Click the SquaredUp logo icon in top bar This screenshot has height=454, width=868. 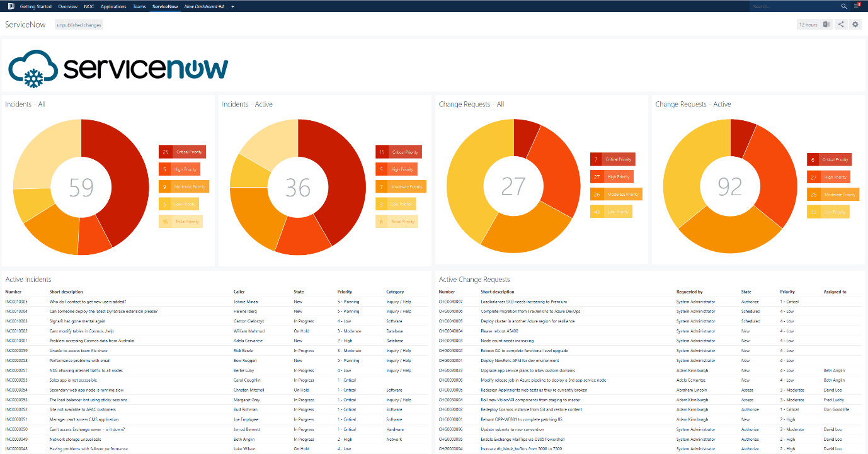(9, 6)
